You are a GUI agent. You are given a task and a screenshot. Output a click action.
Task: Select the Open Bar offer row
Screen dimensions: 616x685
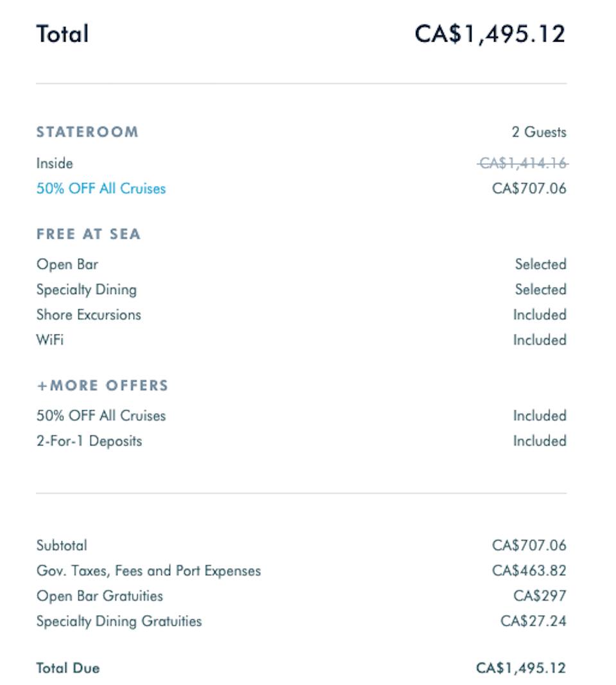point(301,264)
